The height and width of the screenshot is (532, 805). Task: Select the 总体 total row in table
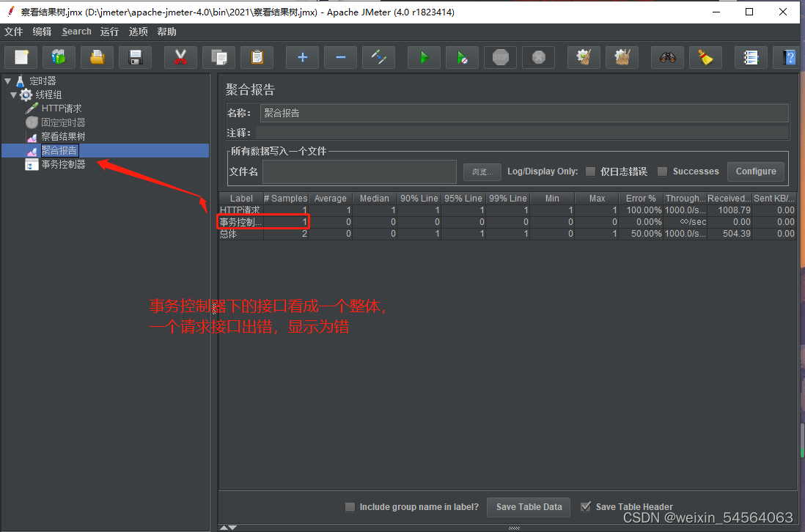tap(507, 234)
